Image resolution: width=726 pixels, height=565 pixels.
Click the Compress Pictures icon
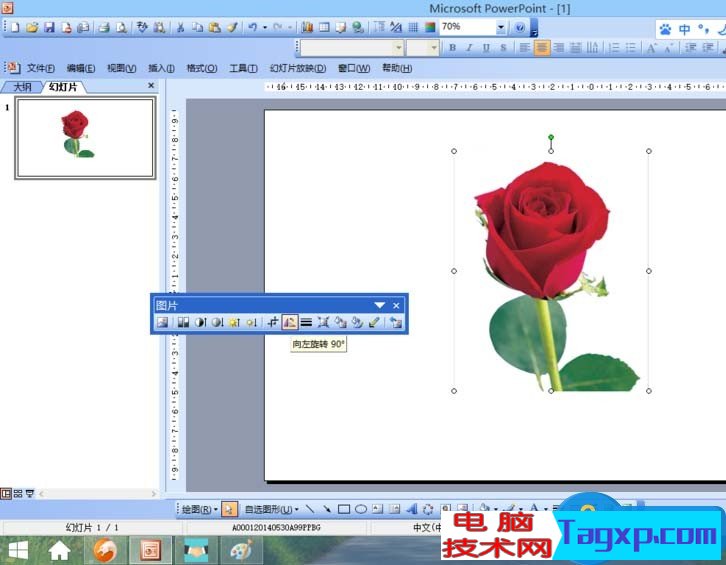tap(323, 323)
